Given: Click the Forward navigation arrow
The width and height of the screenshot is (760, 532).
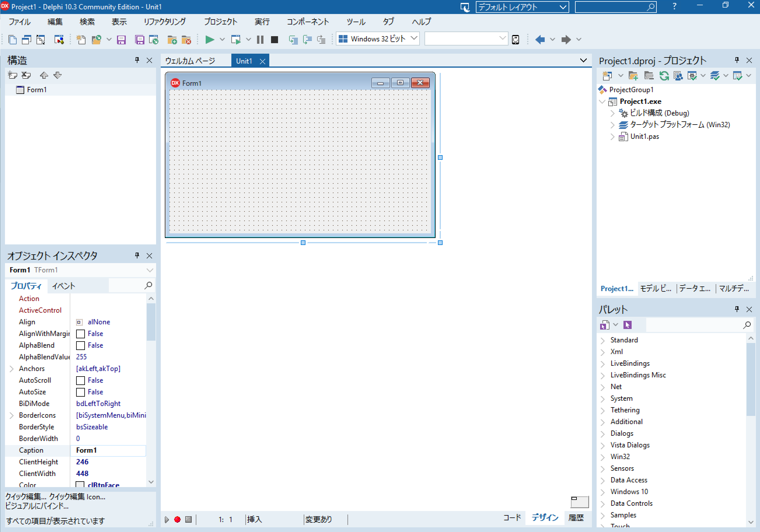Looking at the screenshot, I should pyautogui.click(x=566, y=40).
